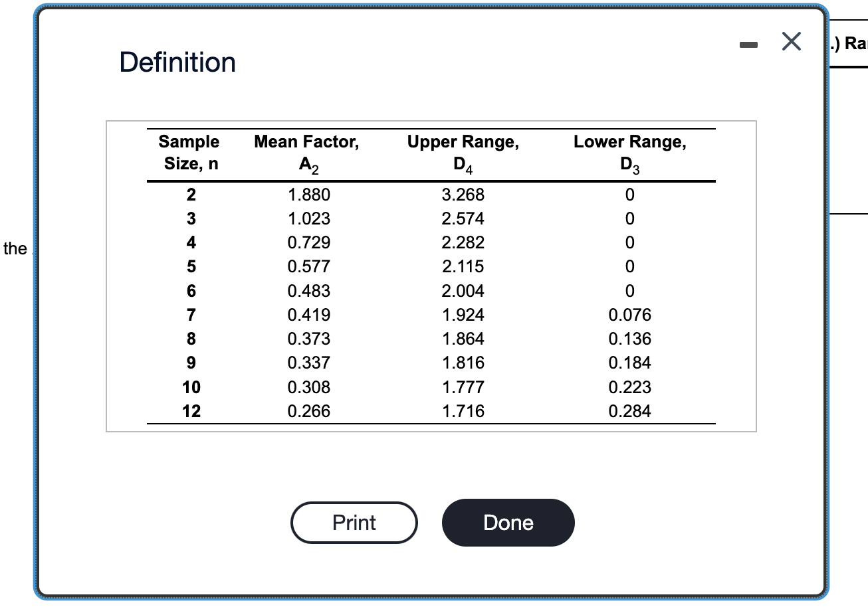The height and width of the screenshot is (611, 868).
Task: Click the upper range value 3.268
Action: click(x=463, y=195)
